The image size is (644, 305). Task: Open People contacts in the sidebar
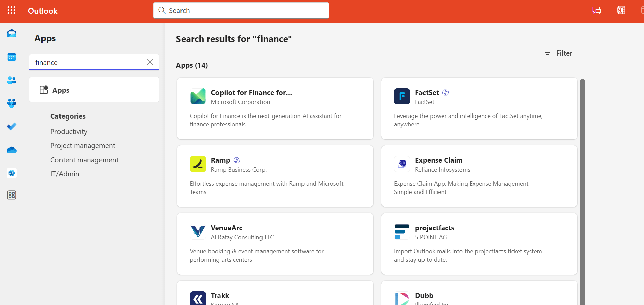pos(12,80)
